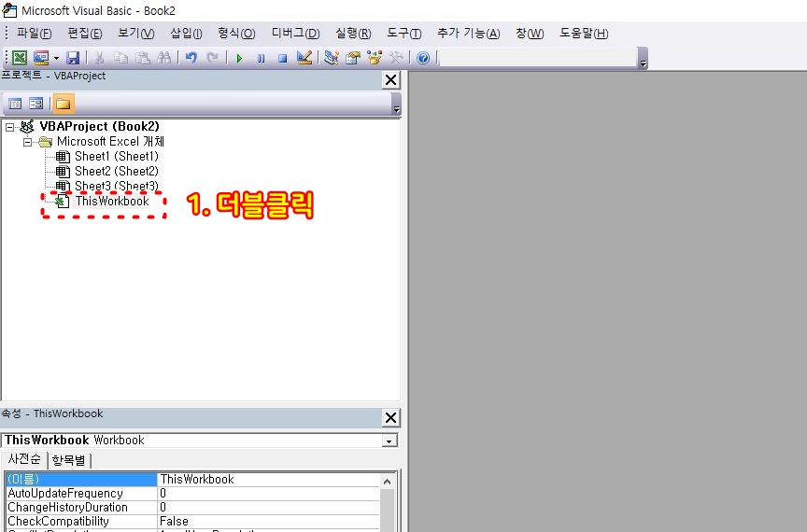Open the 디버그(D) menu
The height and width of the screenshot is (532, 807).
click(x=295, y=34)
